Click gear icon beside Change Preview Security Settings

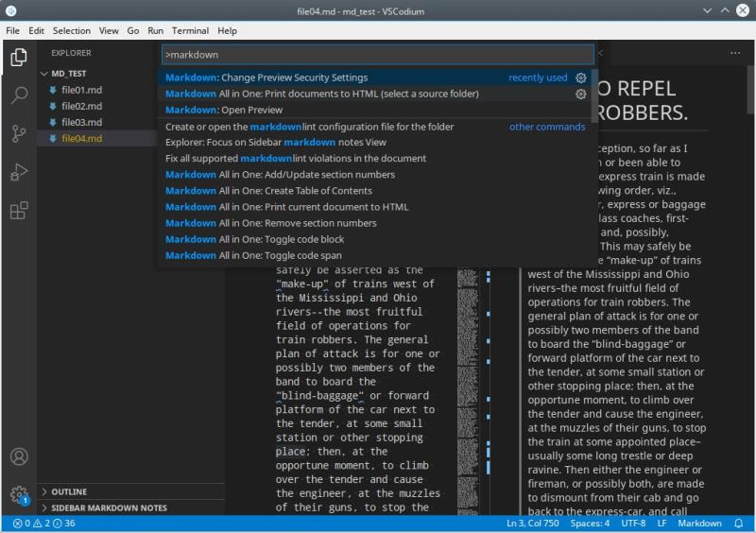[581, 78]
